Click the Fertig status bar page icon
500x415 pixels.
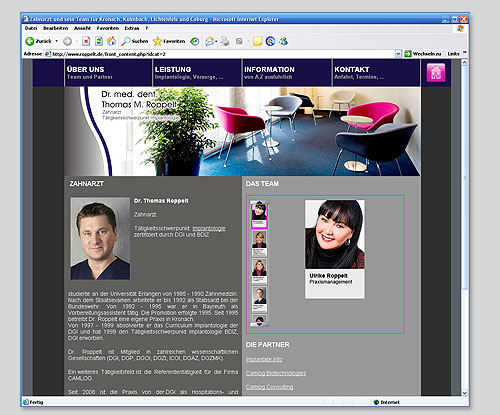tap(26, 402)
